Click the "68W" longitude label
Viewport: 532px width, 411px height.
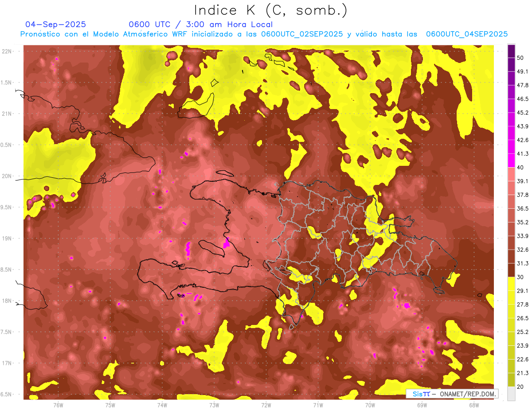(473, 405)
